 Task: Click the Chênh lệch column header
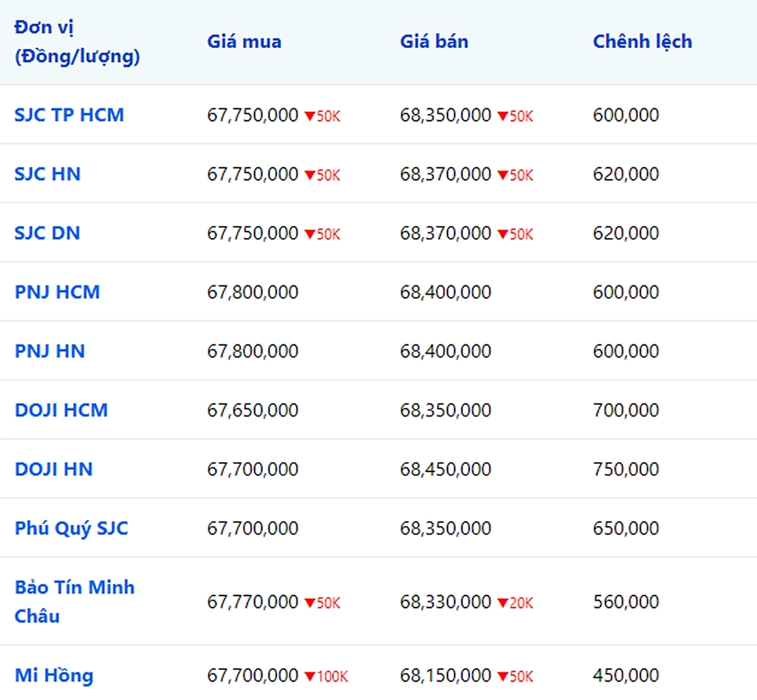[x=642, y=42]
